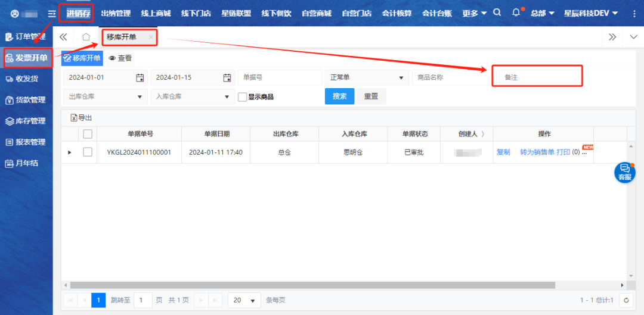Click the 备注 input field
The height and width of the screenshot is (315, 644).
pyautogui.click(x=539, y=77)
